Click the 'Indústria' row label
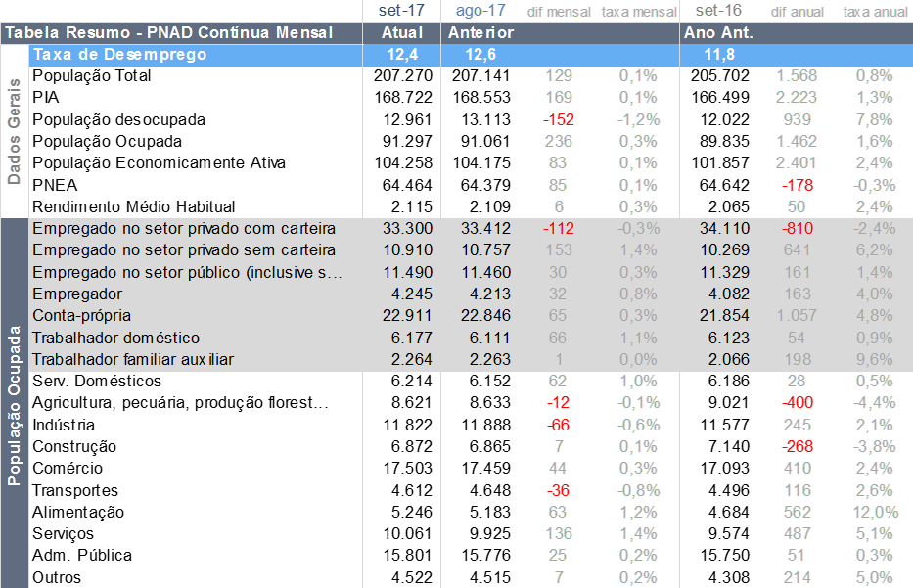913x588 pixels. coord(64,425)
